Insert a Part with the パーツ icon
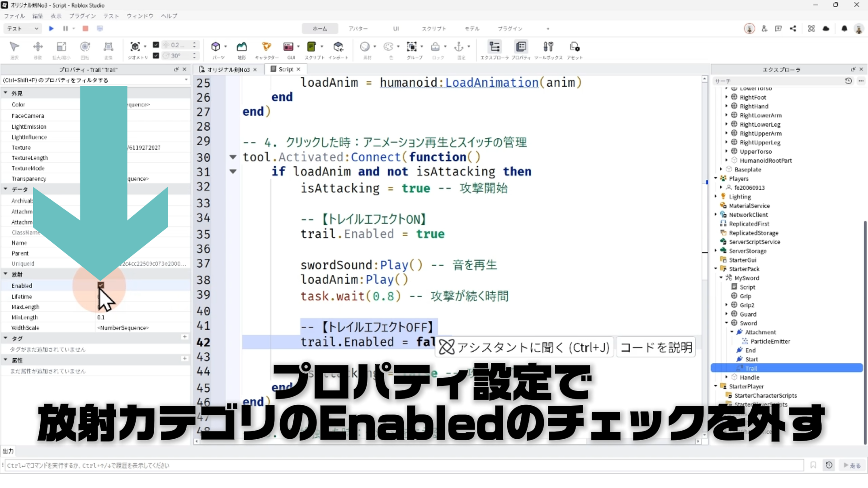This screenshot has height=488, width=868. click(x=216, y=47)
